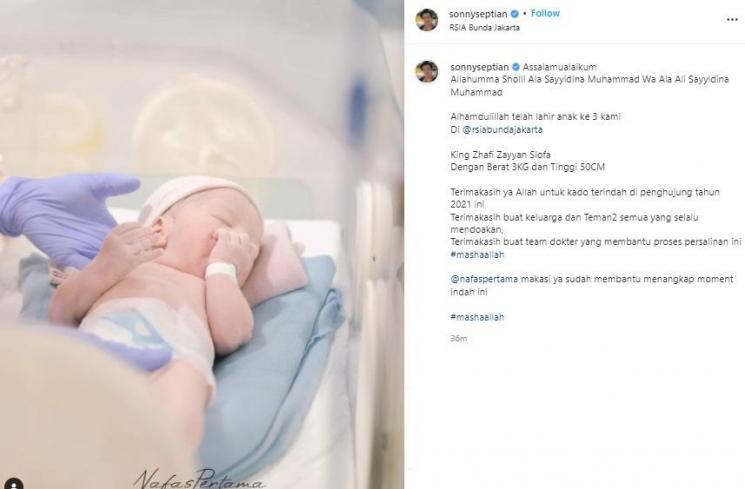Click the last #mashaallah hashtag
Screen dimensions: 745x489
[477, 316]
